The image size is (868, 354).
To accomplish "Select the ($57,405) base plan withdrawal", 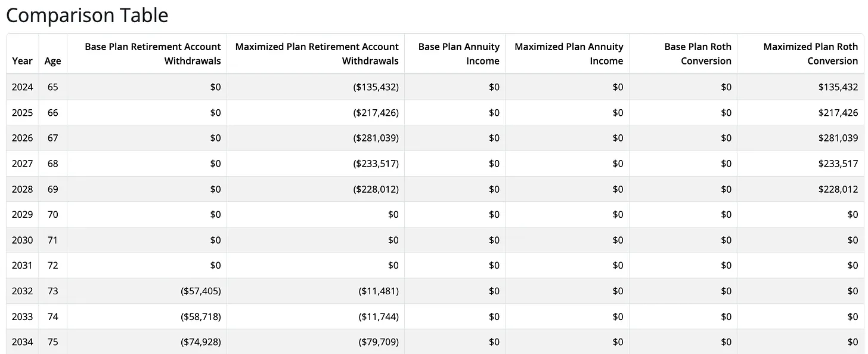I will [200, 291].
